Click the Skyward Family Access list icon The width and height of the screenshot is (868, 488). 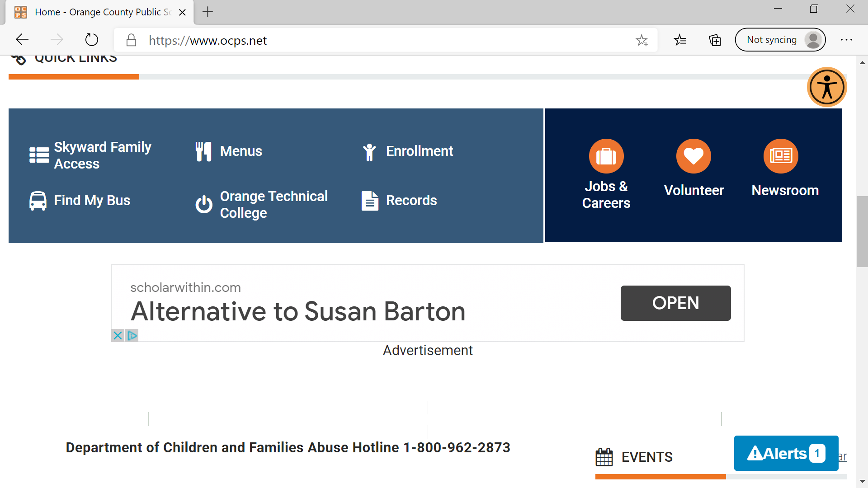tap(39, 155)
